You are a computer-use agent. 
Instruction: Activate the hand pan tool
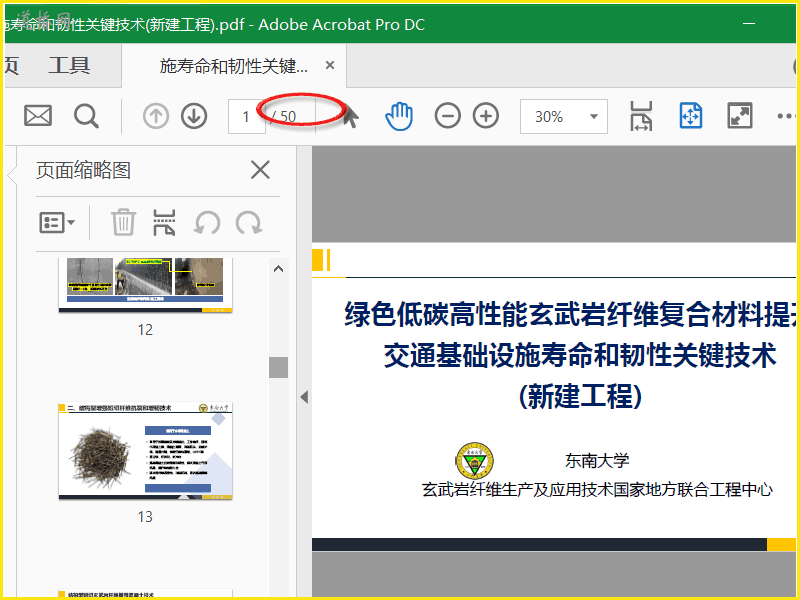(x=398, y=116)
